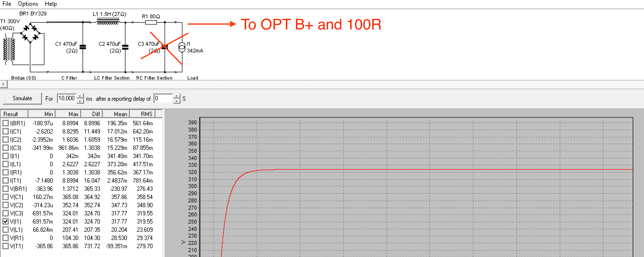The image size is (644, 257).
Task: Enable the I(BR1) trace checkbox
Action: [x=5, y=123]
